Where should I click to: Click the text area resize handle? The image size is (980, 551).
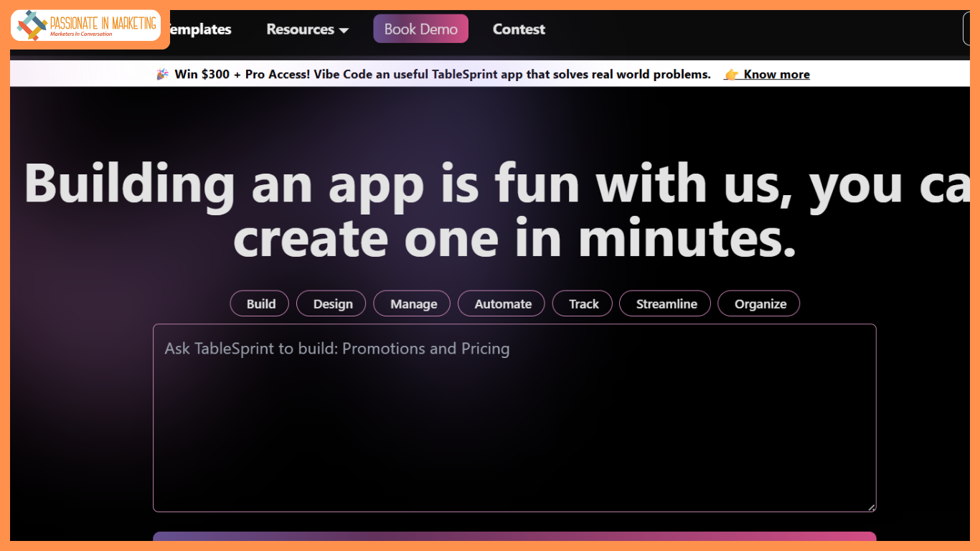[871, 507]
